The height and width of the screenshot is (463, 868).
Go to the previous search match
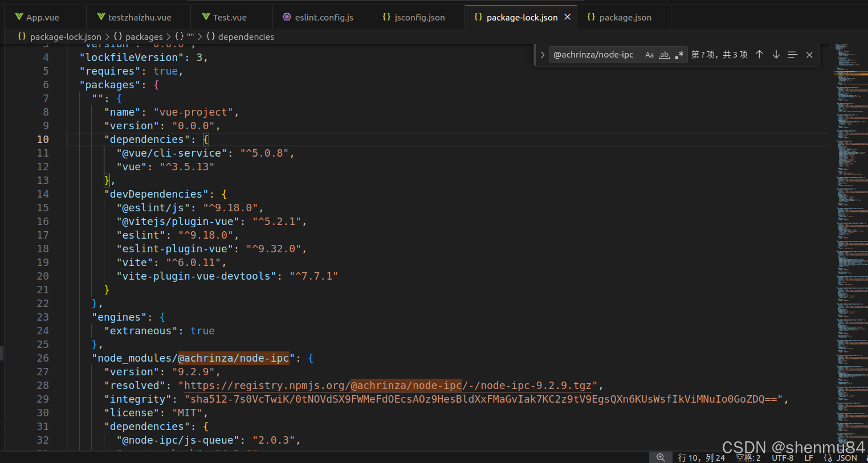[x=759, y=55]
